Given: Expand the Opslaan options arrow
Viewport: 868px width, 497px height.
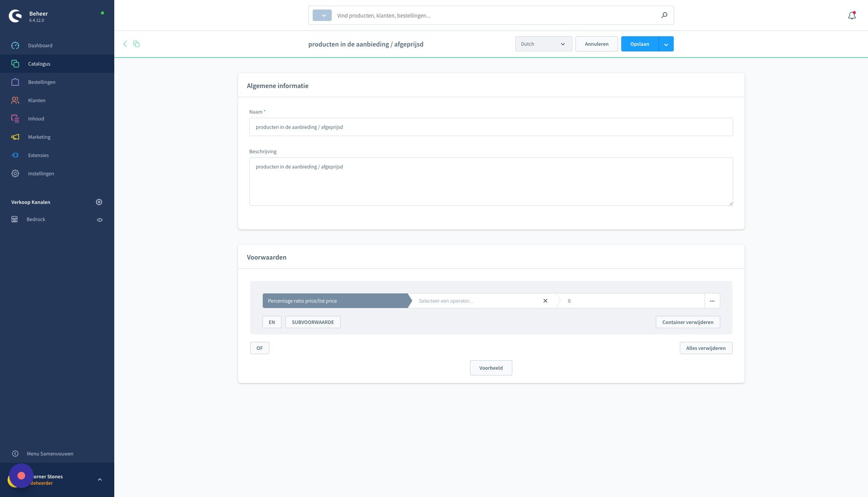Looking at the screenshot, I should coord(666,44).
